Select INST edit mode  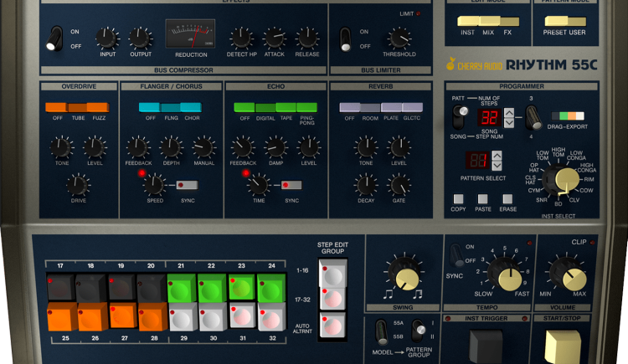tap(468, 21)
